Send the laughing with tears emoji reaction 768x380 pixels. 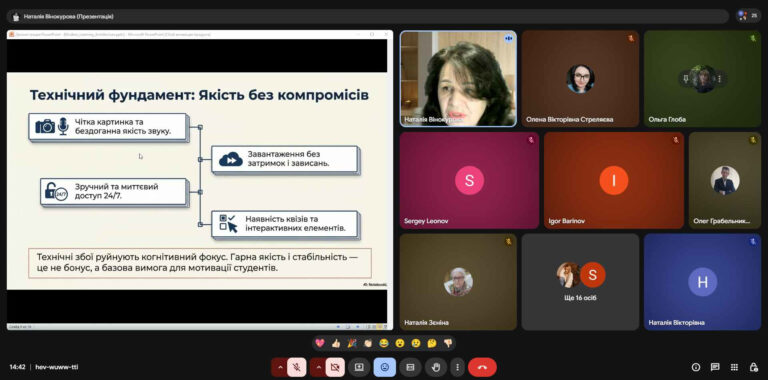(x=384, y=343)
